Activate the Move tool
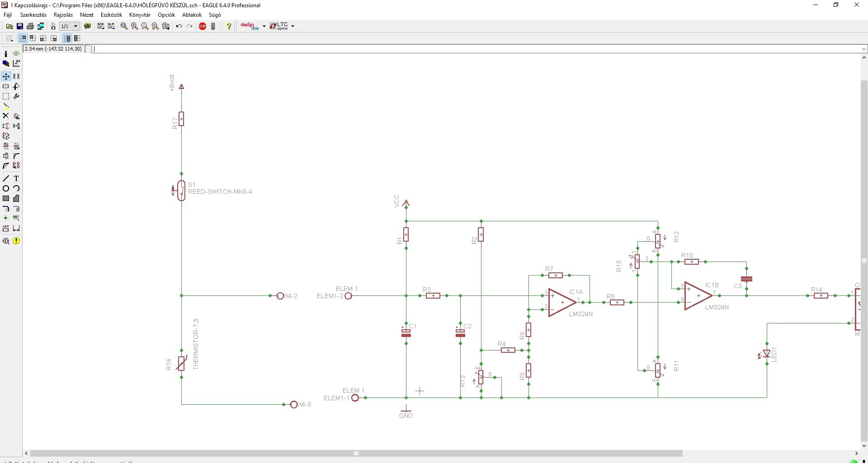This screenshot has width=868, height=463. pos(6,76)
